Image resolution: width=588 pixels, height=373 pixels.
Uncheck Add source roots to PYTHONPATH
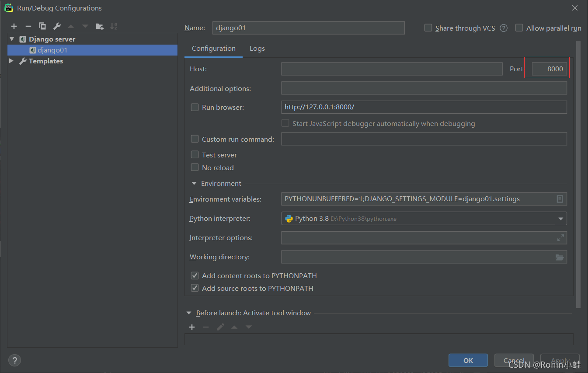click(195, 288)
